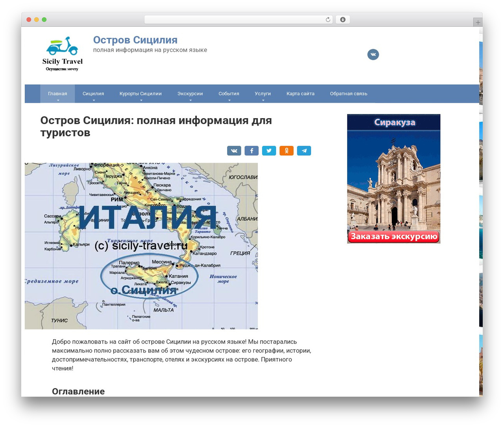This screenshot has width=504, height=427.
Task: Click Заказать экскурсию red button
Action: tap(394, 236)
